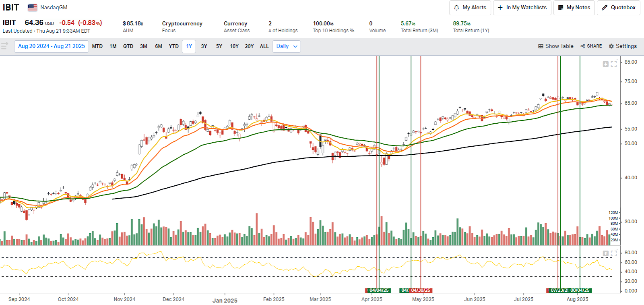Viewport: 644px width, 305px height.
Task: Click the Show Table option
Action: (x=556, y=46)
